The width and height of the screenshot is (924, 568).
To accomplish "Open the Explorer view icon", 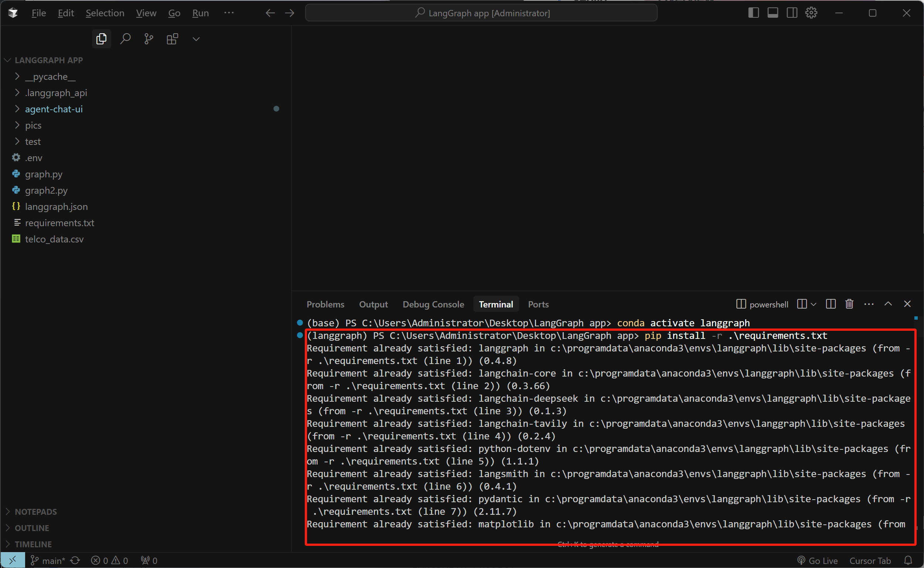I will [x=101, y=39].
